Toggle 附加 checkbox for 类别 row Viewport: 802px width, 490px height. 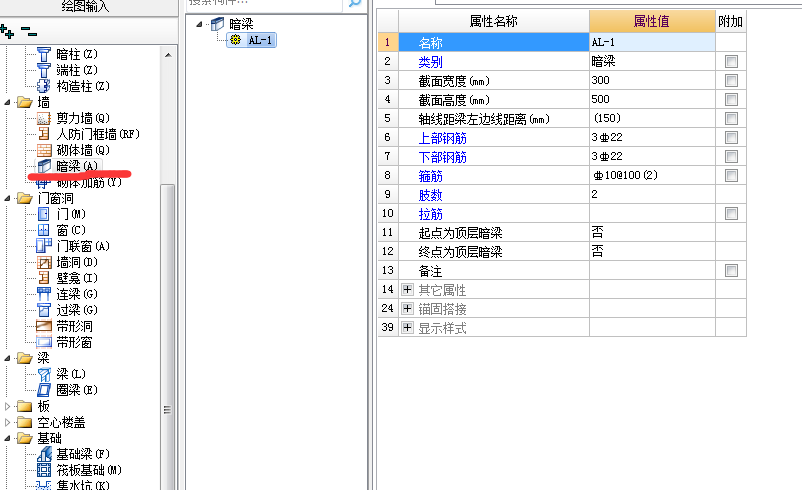tap(731, 62)
